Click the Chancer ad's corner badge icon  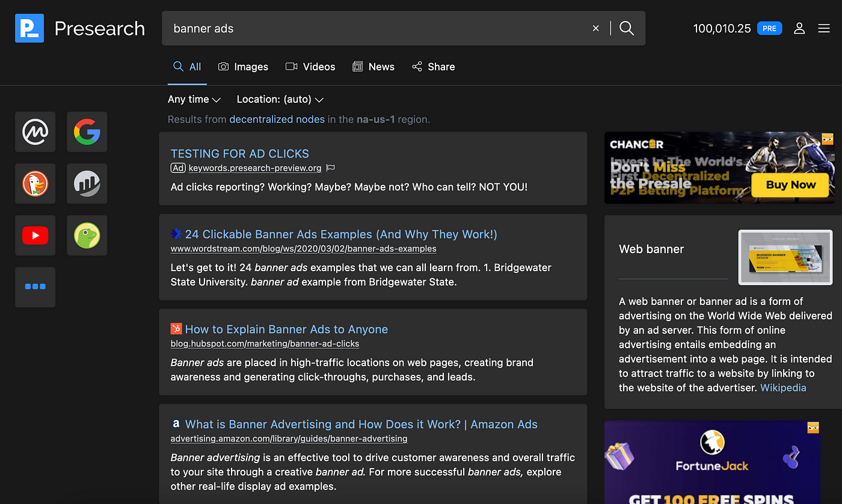[x=828, y=139]
